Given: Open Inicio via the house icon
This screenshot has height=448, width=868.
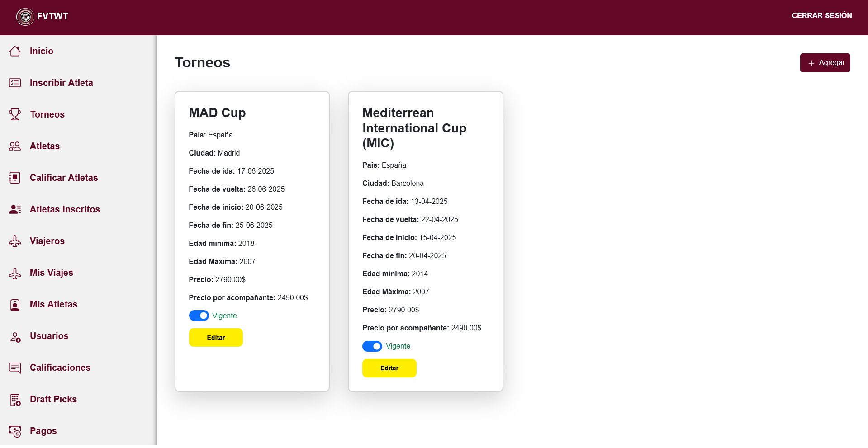Looking at the screenshot, I should 15,51.
